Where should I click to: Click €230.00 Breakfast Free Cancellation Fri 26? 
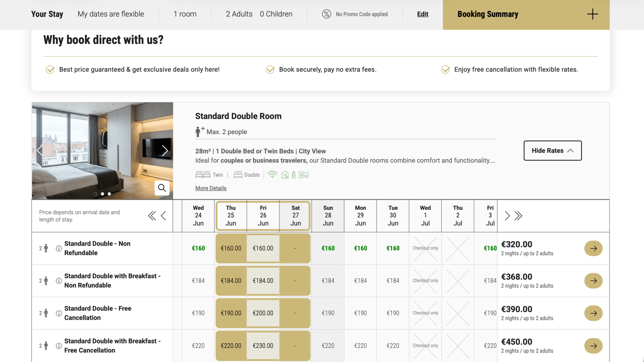click(x=263, y=346)
